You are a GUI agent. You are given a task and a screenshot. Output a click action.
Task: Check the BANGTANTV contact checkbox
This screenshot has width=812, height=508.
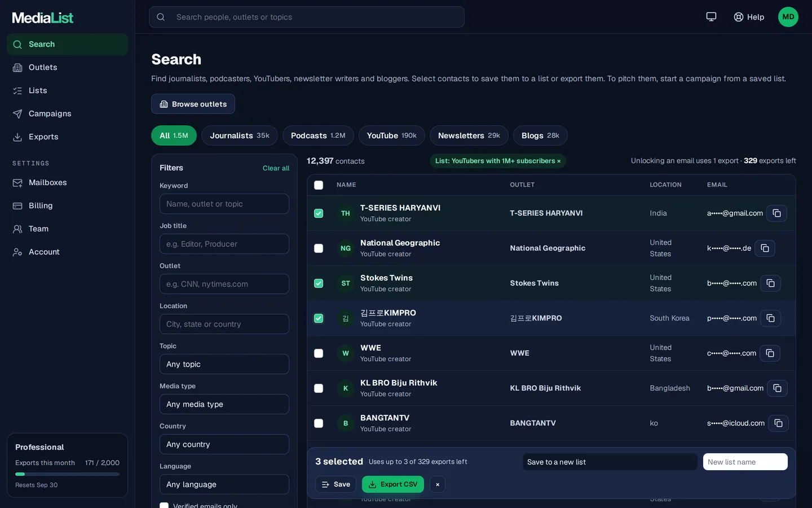[319, 423]
